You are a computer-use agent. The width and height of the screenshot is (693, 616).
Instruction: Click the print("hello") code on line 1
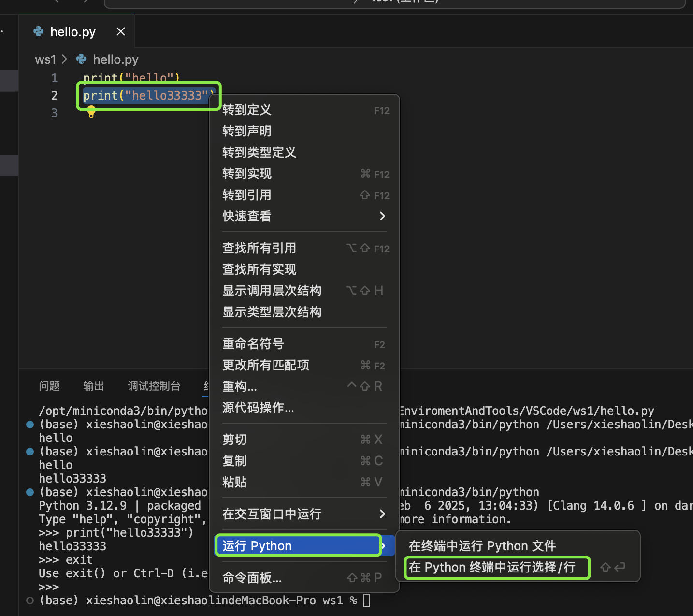coord(131,78)
